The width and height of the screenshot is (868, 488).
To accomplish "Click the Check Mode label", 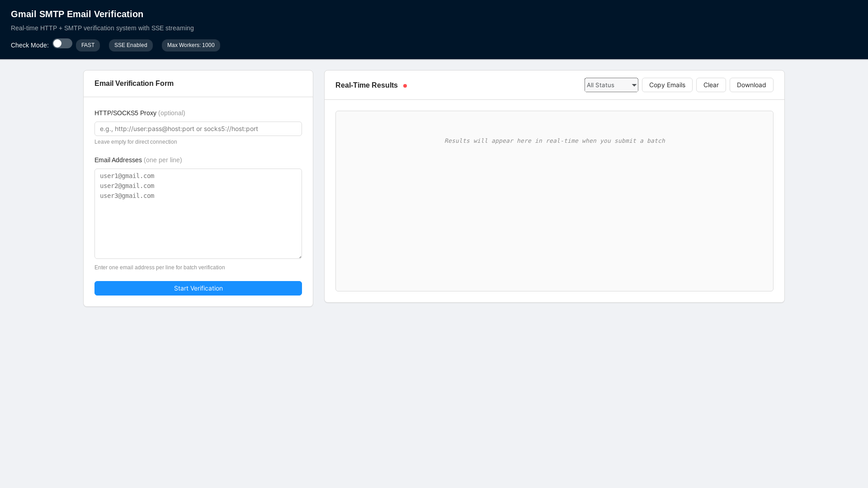I will [30, 45].
